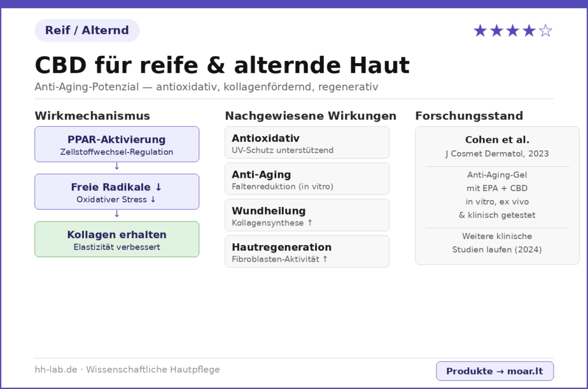
Task: Click arrow below Freie Radikale box
Action: coord(117,214)
